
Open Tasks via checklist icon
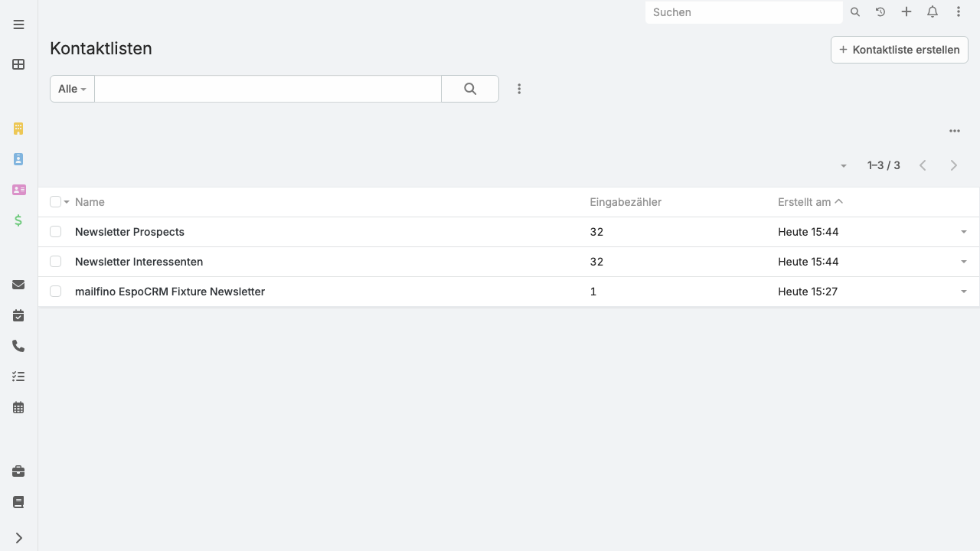[x=18, y=377]
